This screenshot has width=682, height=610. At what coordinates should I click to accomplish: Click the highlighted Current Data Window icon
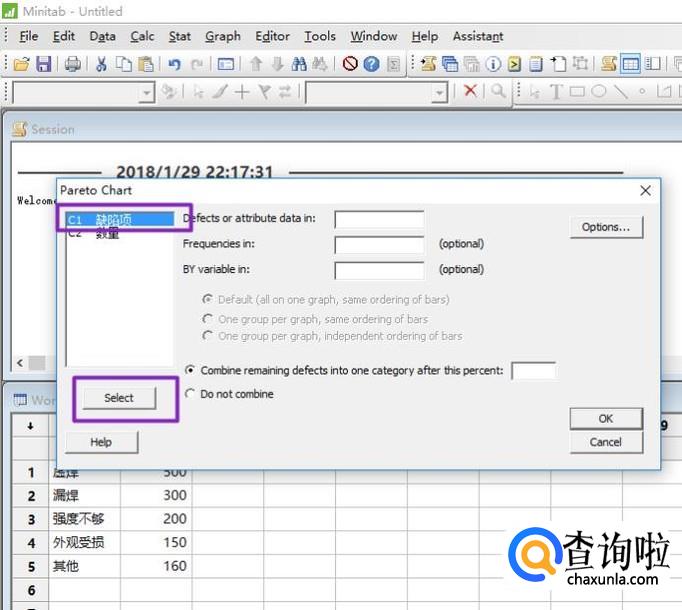[630, 64]
